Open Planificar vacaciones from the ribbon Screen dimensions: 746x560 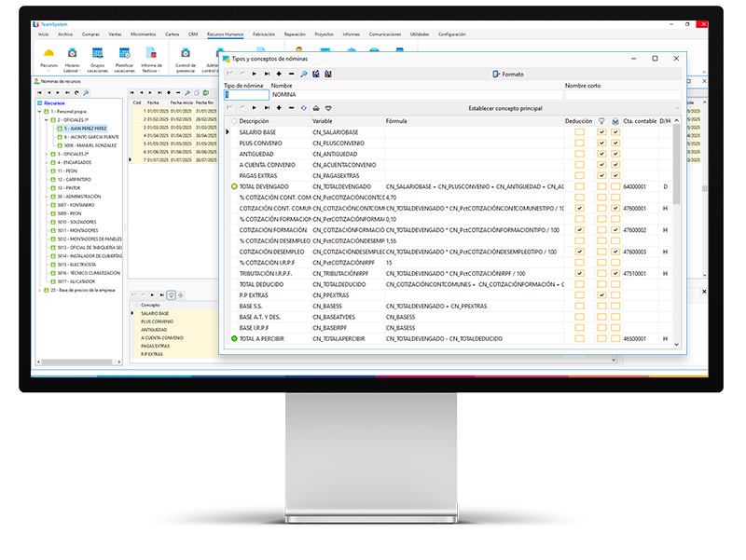point(123,57)
